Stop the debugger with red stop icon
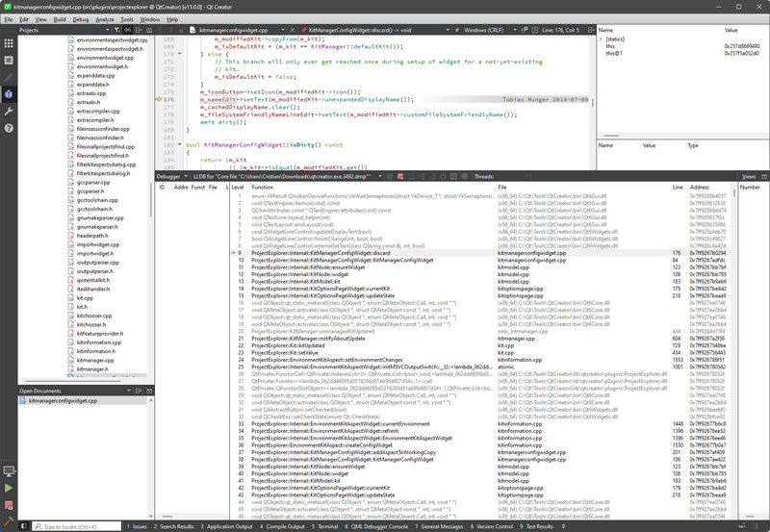The width and height of the screenshot is (770, 532). click(x=400, y=176)
